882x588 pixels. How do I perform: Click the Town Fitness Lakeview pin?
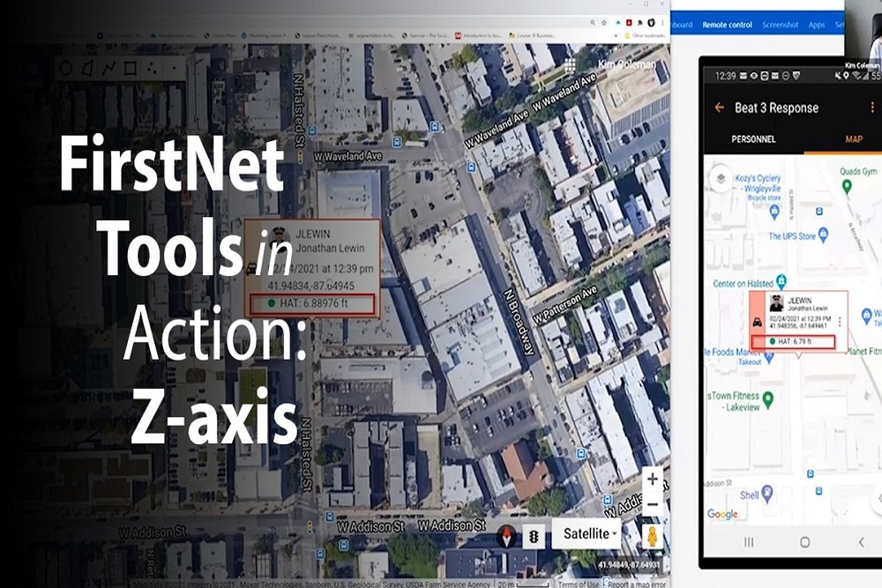(768, 399)
